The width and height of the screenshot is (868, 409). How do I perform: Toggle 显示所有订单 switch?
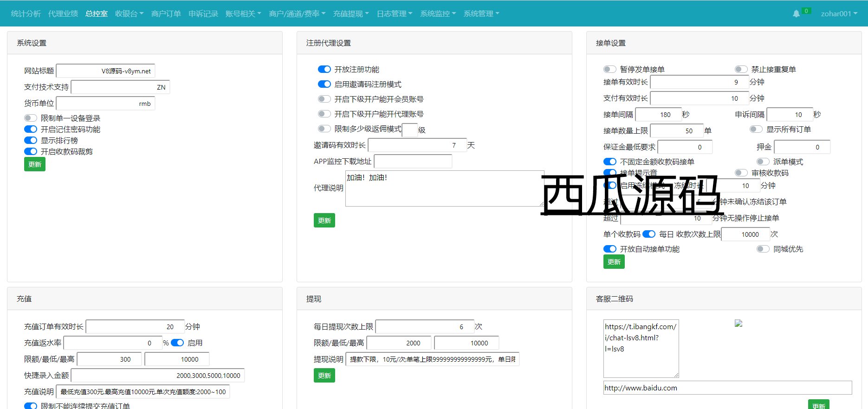point(756,129)
